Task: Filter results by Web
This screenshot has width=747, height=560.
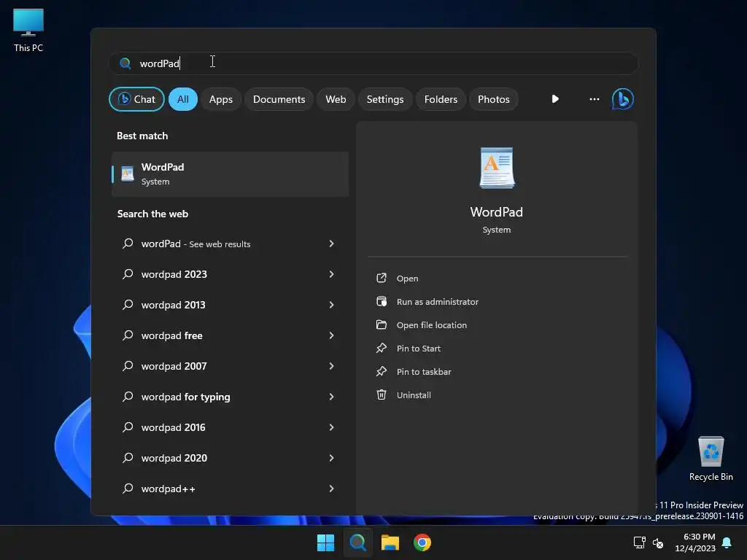Action: pos(336,99)
